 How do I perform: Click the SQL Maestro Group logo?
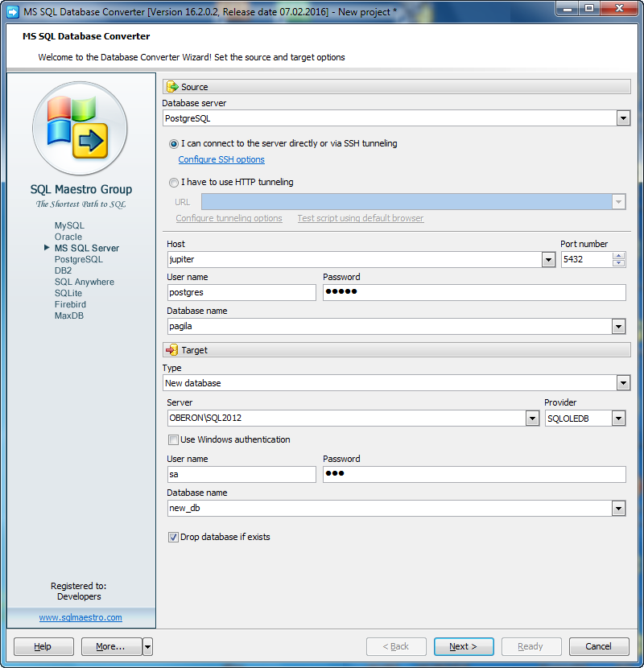80,129
